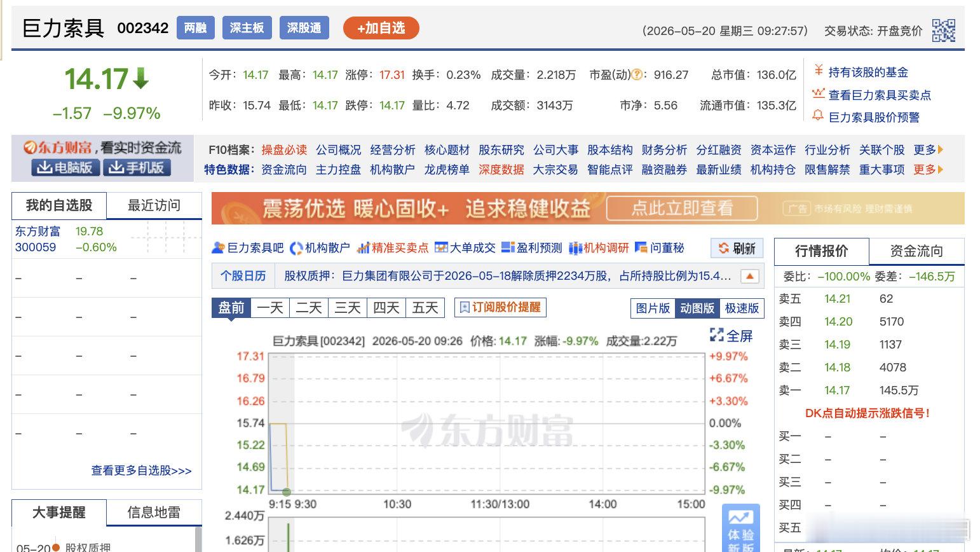The image size is (980, 552).
Task: Switch to 二天 chart tab
Action: pos(309,308)
